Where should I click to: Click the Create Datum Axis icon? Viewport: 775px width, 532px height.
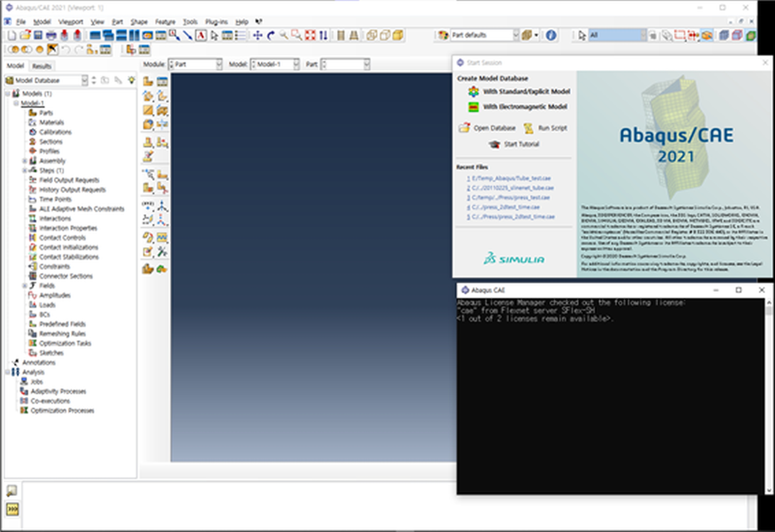pos(162,206)
